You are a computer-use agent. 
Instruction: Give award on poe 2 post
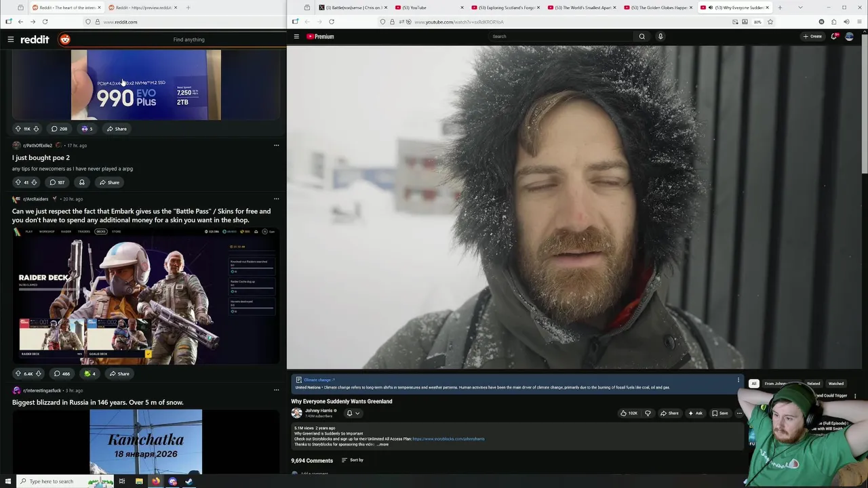[x=82, y=182]
